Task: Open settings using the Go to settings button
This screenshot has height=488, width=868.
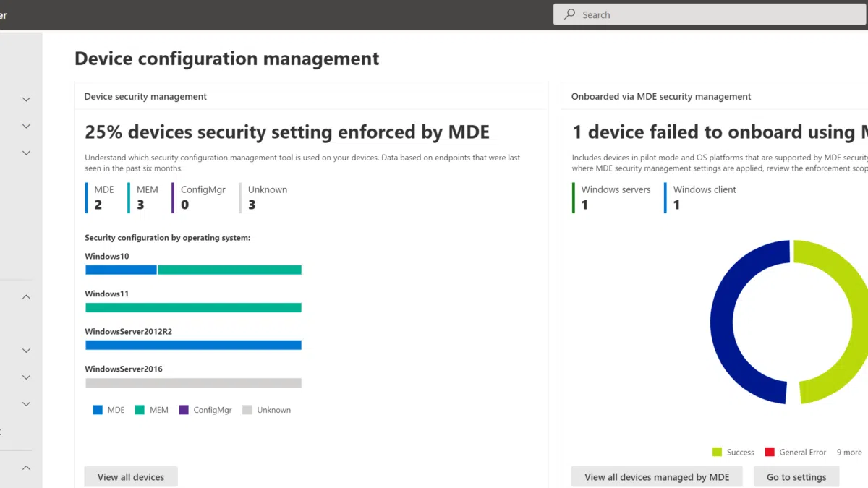Action: [x=796, y=476]
